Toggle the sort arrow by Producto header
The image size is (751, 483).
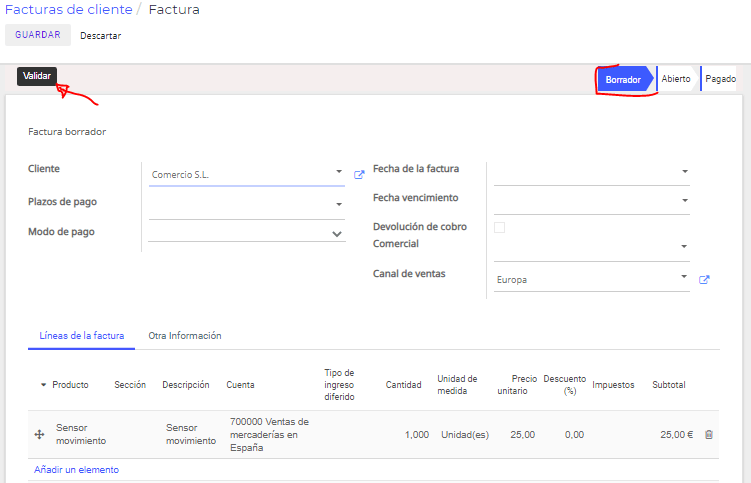[43, 385]
